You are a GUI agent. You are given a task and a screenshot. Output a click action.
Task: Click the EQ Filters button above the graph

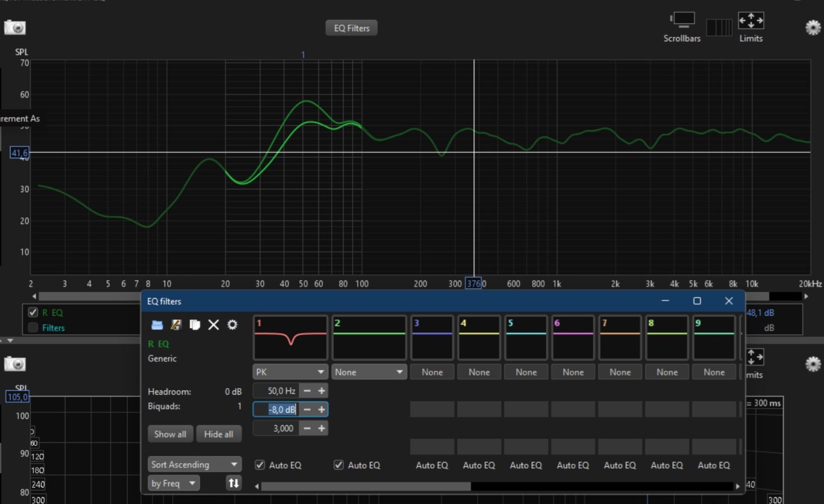pyautogui.click(x=351, y=28)
